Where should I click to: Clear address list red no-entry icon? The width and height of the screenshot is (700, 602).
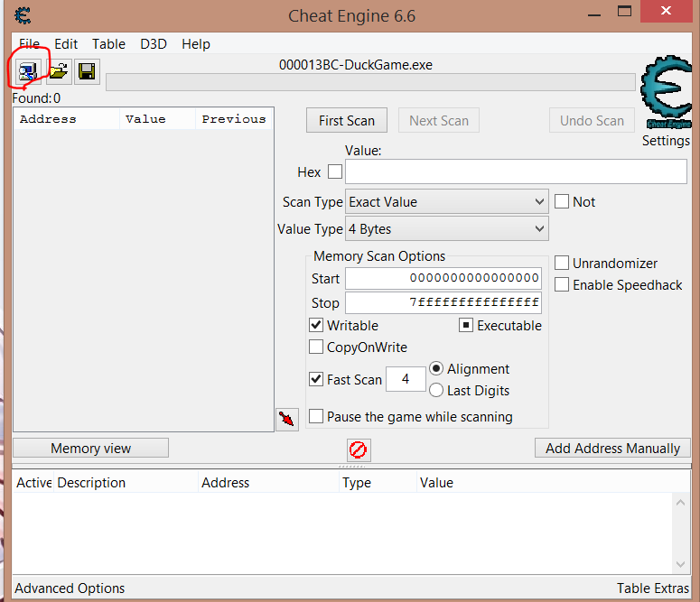pyautogui.click(x=358, y=449)
